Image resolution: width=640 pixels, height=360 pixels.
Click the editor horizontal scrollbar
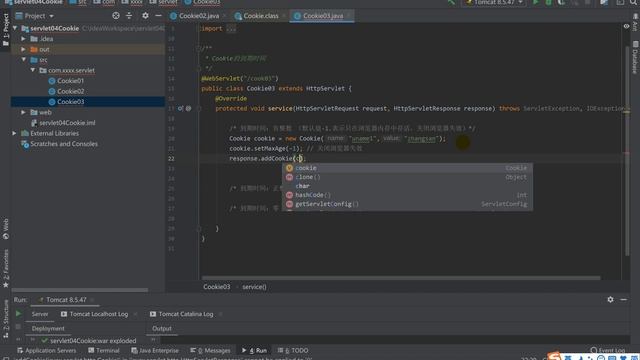pyautogui.click(x=401, y=278)
